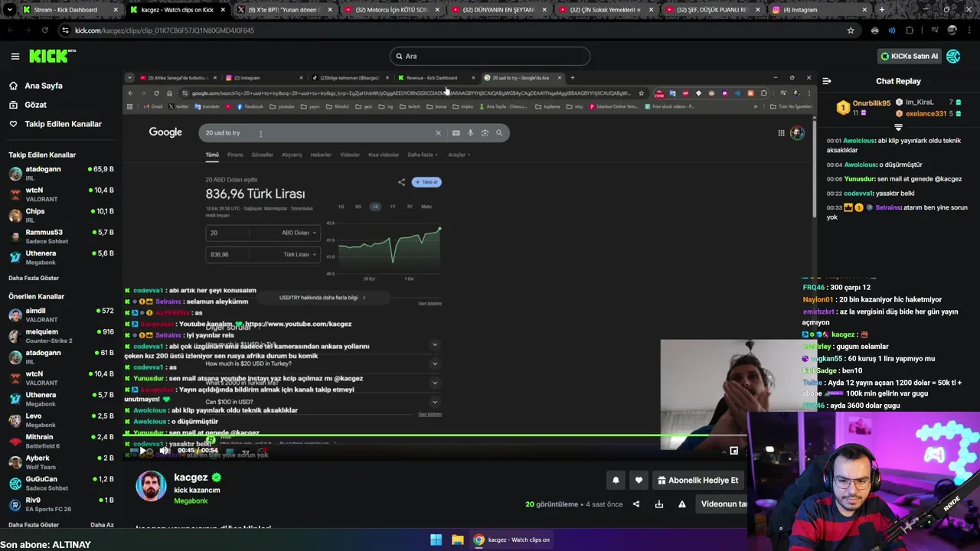Image resolution: width=980 pixels, height=551 pixels.
Task: Open kacgez channel name link
Action: pyautogui.click(x=191, y=478)
